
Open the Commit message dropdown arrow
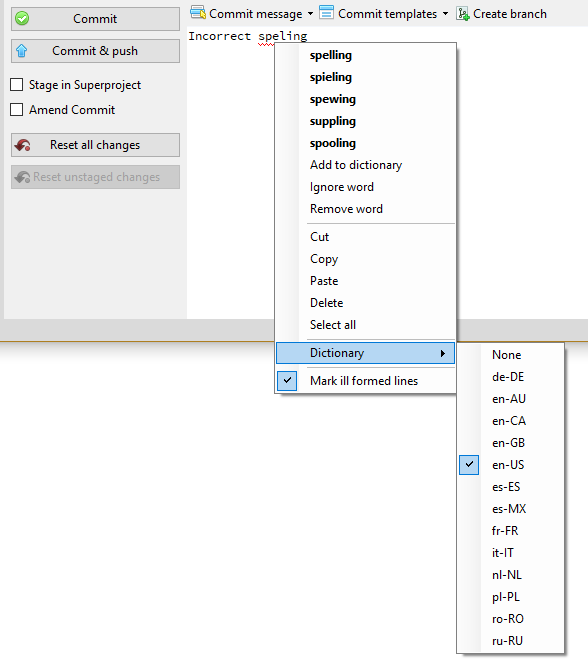pos(310,14)
